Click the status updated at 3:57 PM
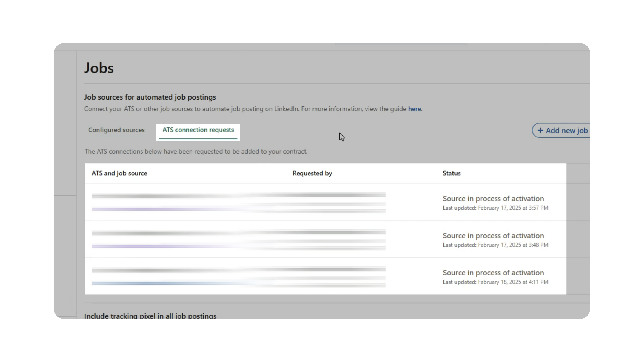The width and height of the screenshot is (644, 362). coord(493,199)
